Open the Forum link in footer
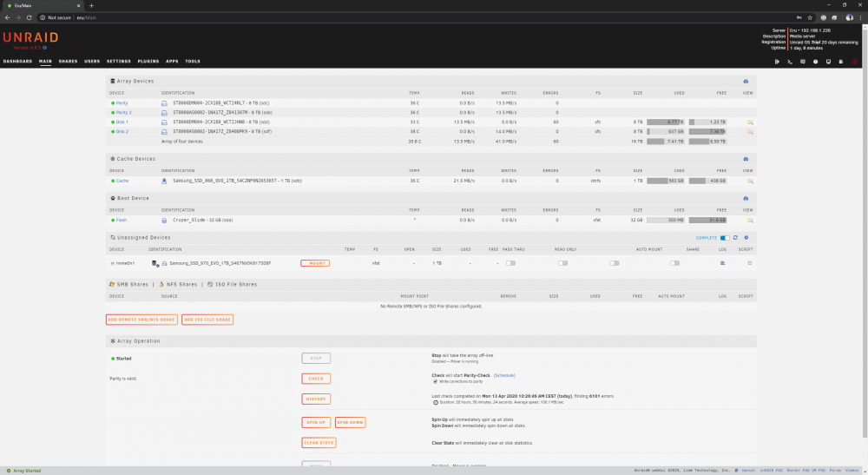This screenshot has width=868, height=475. click(835, 471)
